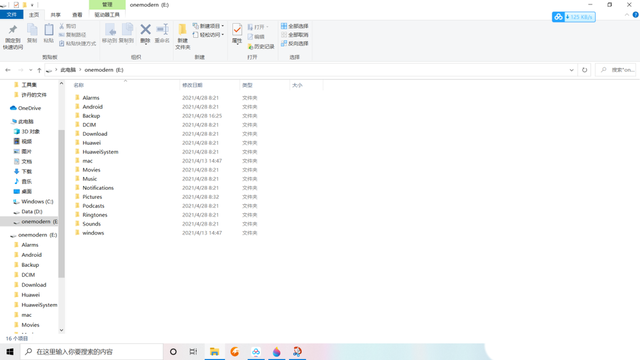This screenshot has height=360, width=640.
Task: Switch to the View ribbon tab
Action: [77, 15]
